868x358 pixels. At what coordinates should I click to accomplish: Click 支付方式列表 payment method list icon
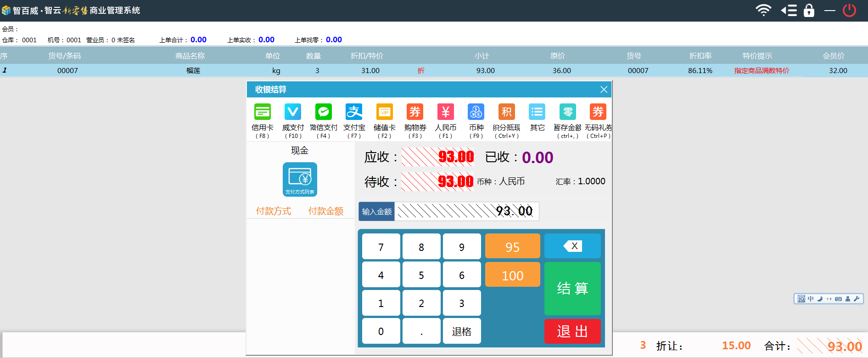(300, 179)
